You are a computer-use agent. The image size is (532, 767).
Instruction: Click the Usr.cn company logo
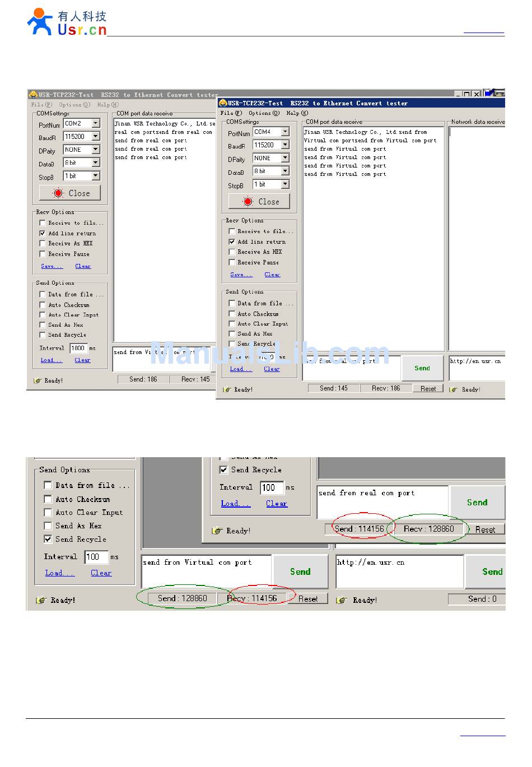point(67,22)
